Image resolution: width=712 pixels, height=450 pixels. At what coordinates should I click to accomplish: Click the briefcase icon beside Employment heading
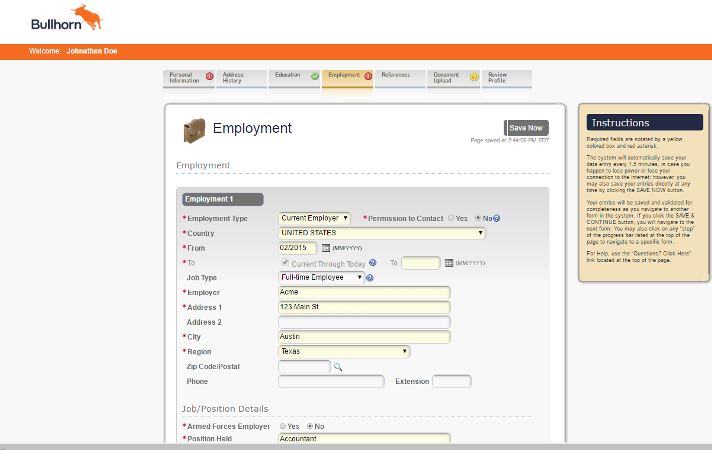[x=194, y=130]
